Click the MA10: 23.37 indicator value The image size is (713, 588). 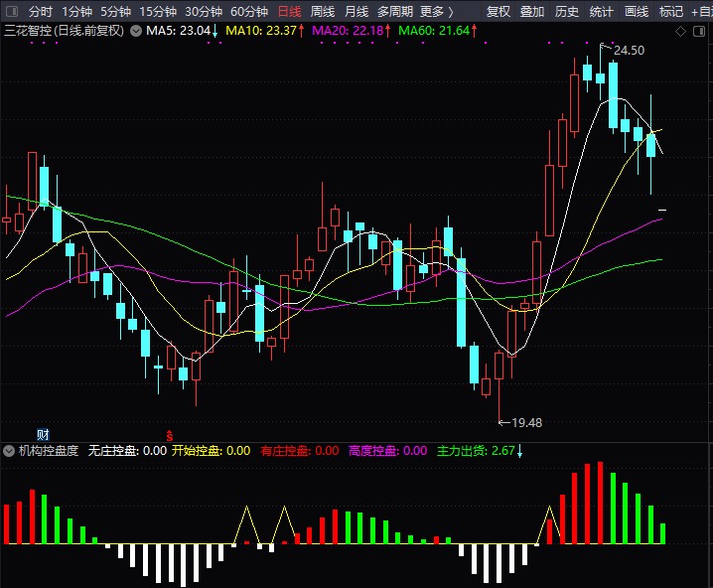(x=261, y=31)
